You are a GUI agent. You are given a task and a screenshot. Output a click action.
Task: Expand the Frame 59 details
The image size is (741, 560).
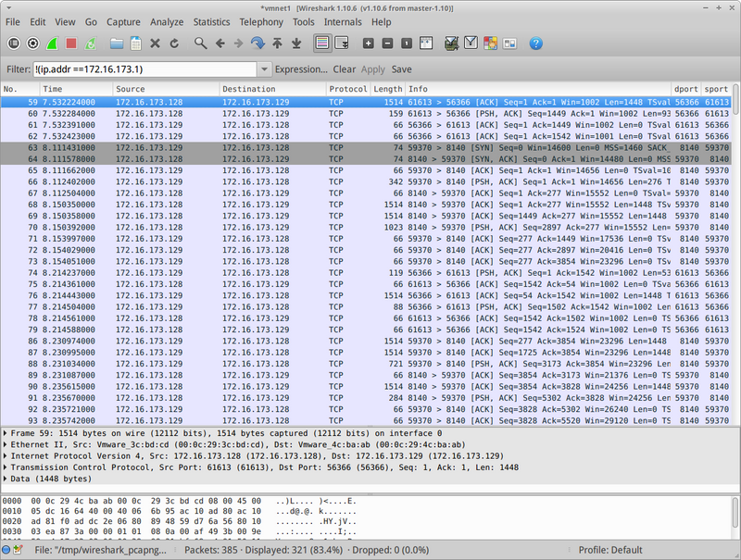6,433
